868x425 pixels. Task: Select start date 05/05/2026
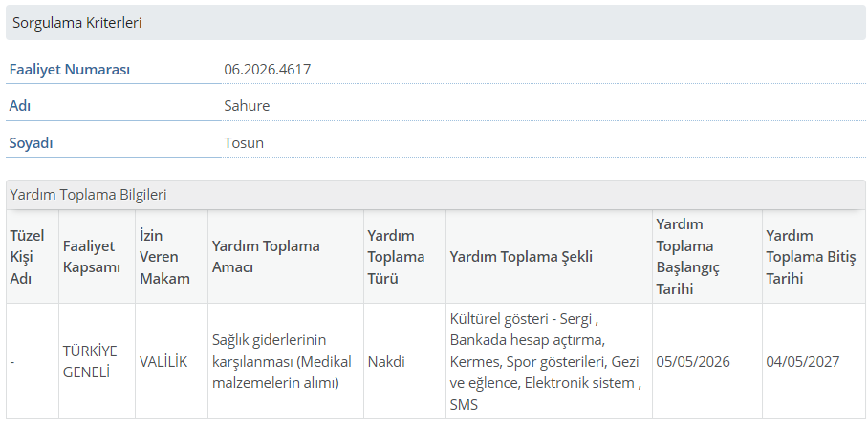click(x=693, y=362)
